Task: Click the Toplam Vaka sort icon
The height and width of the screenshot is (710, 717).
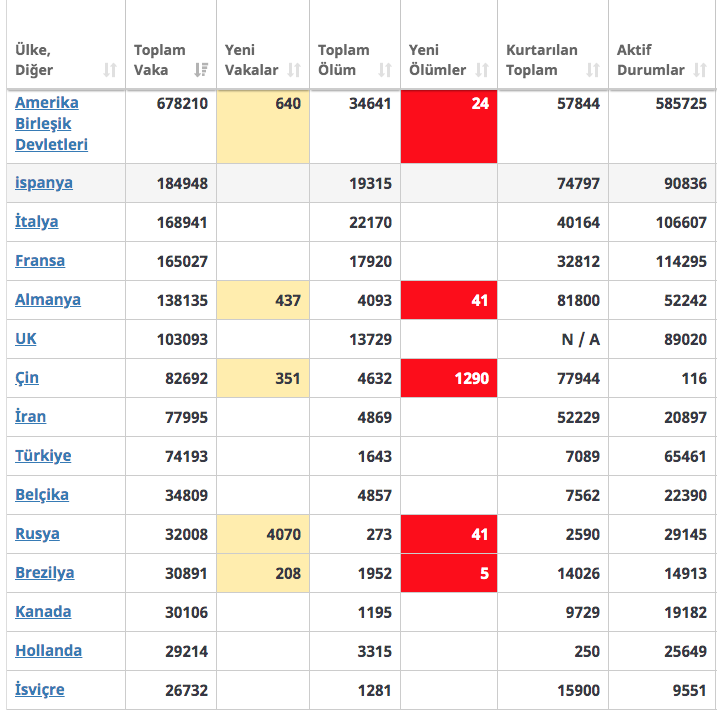Action: 201,70
